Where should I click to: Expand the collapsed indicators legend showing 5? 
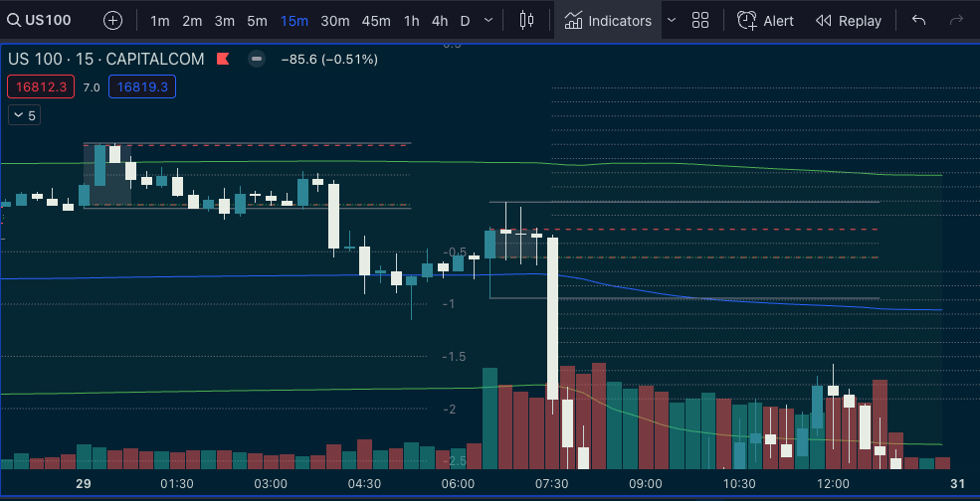point(25,115)
